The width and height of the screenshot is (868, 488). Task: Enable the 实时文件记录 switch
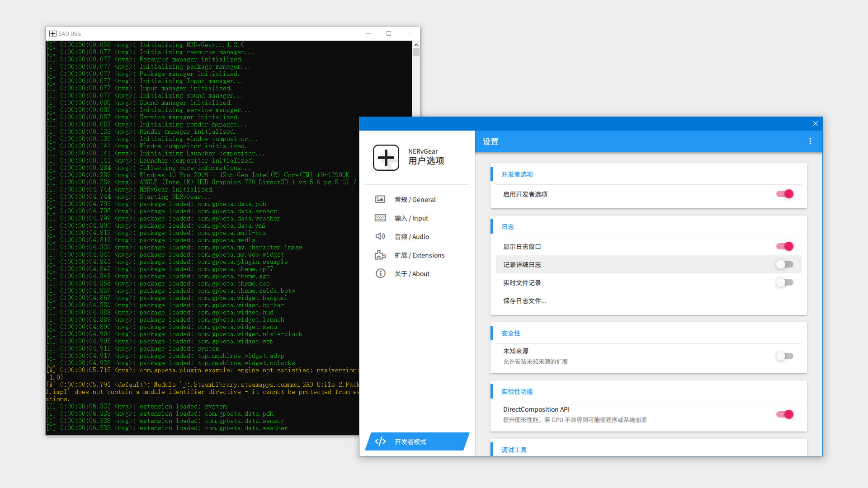(x=785, y=282)
